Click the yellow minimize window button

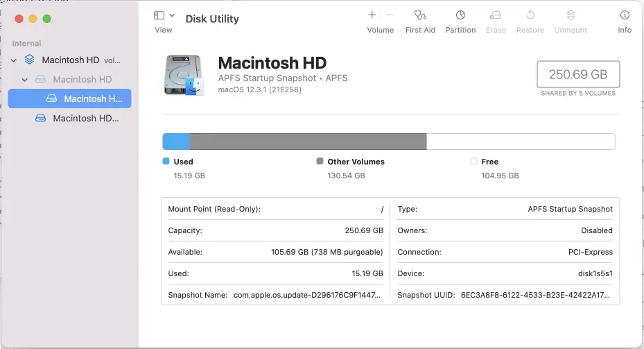pyautogui.click(x=33, y=19)
